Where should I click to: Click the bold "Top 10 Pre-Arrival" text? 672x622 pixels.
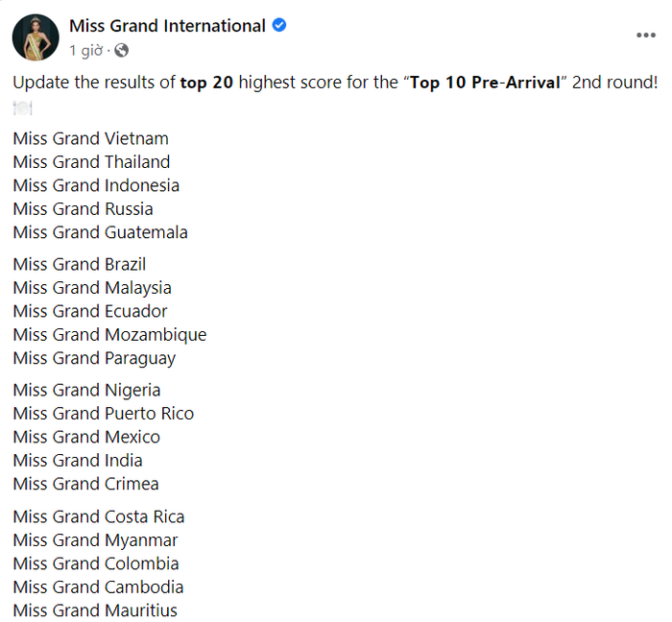coord(485,83)
